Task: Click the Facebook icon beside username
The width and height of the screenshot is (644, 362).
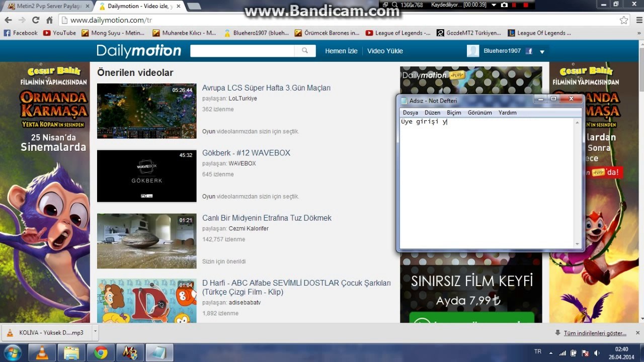Action: (529, 51)
